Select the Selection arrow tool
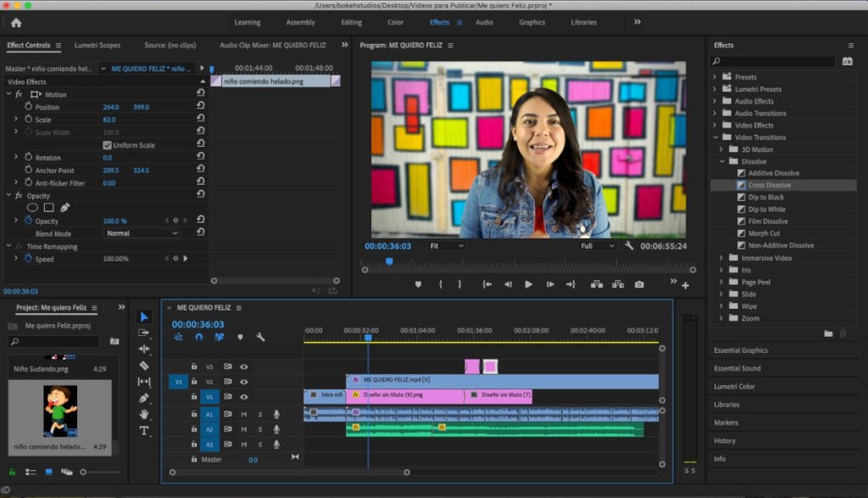The height and width of the screenshot is (498, 868). (x=144, y=316)
